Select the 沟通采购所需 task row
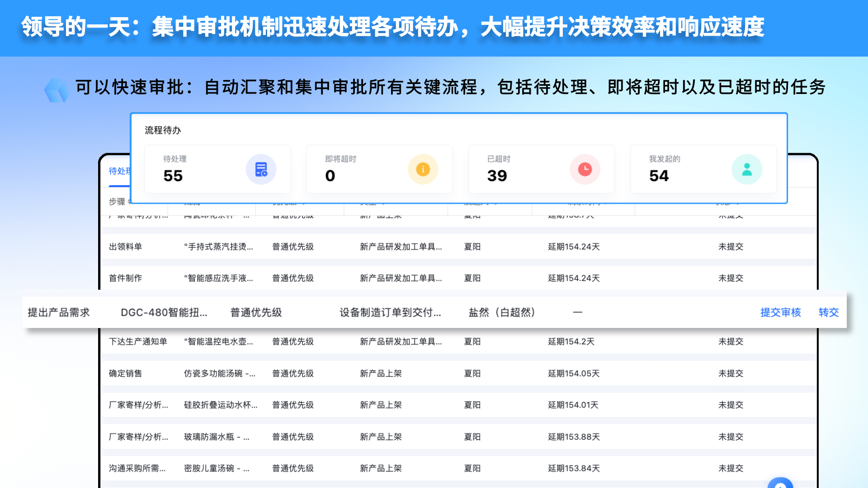 (x=459, y=468)
